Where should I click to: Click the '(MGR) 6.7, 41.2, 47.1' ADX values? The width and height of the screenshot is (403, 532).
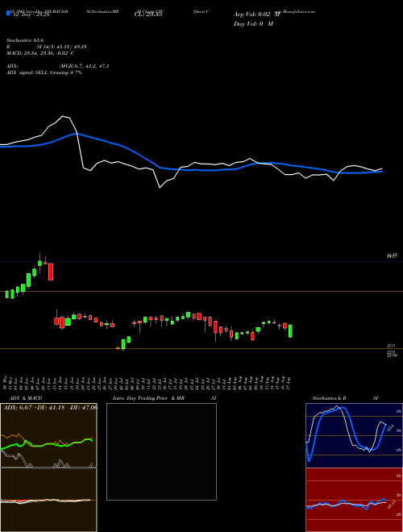click(x=84, y=66)
